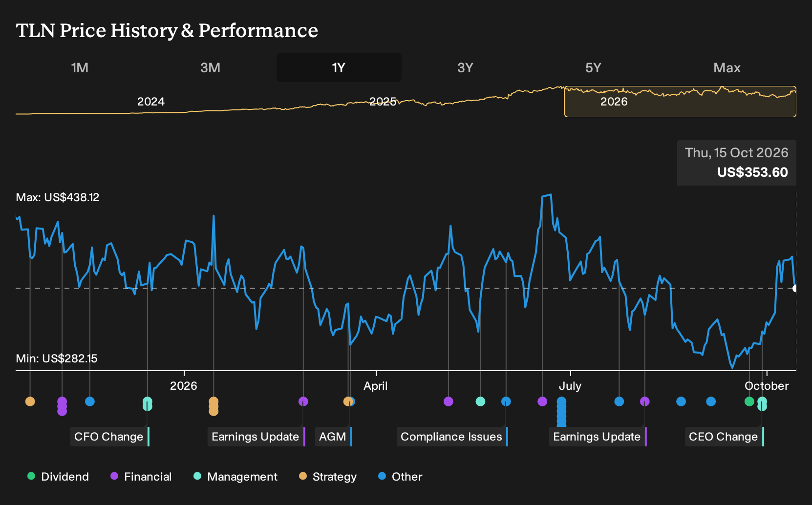Click the white current-price point on the chart line
The height and width of the screenshot is (505, 812).
pyautogui.click(x=796, y=289)
